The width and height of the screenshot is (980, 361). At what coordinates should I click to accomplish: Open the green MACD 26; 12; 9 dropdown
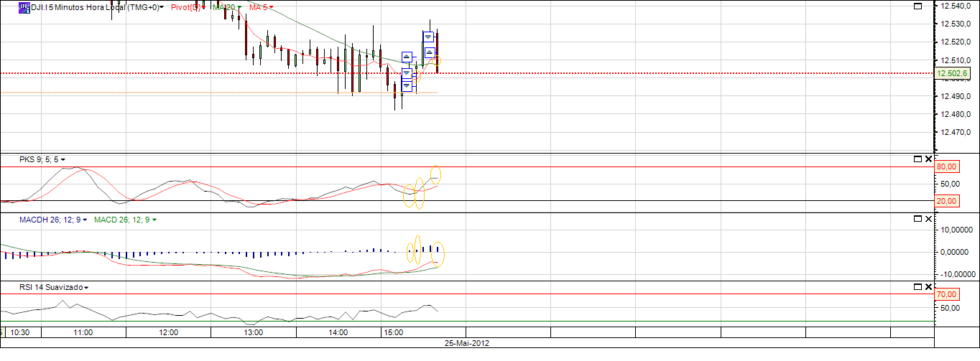(x=154, y=220)
